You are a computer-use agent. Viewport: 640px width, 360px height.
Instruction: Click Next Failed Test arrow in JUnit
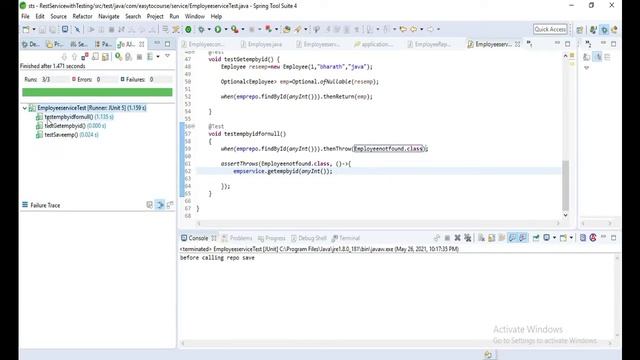(64, 56)
